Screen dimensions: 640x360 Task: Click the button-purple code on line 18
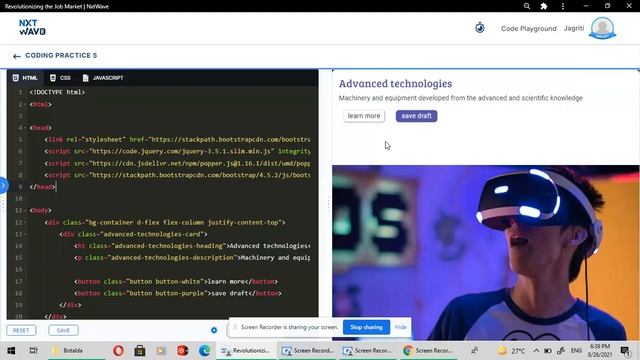(178, 293)
